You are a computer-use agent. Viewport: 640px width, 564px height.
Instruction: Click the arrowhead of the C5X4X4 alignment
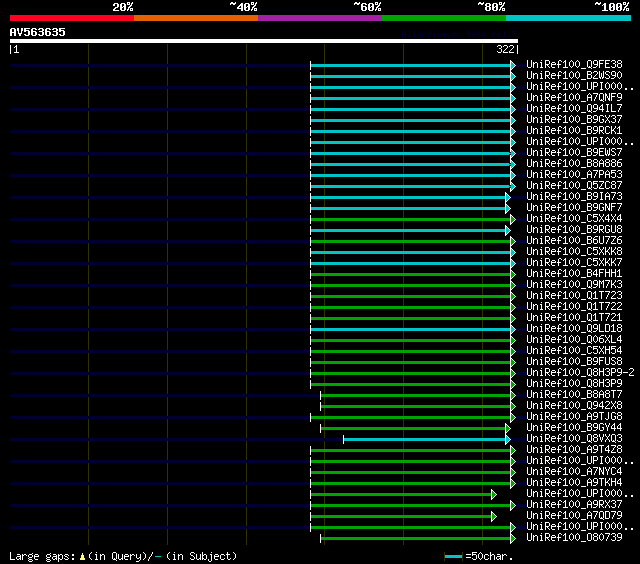pyautogui.click(x=513, y=218)
